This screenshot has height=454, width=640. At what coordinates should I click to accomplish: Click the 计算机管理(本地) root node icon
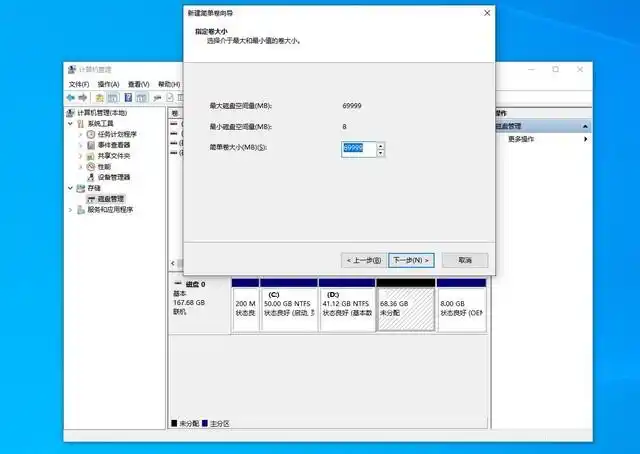pyautogui.click(x=71, y=113)
